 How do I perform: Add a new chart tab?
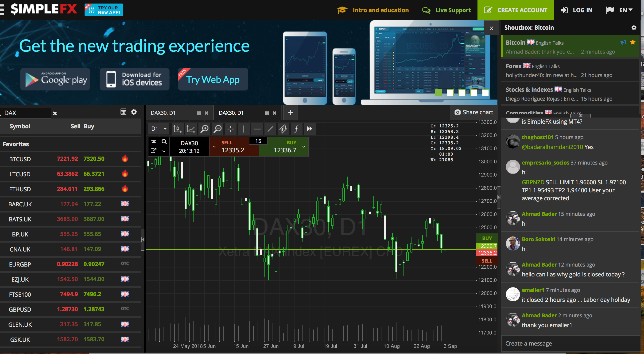pyautogui.click(x=291, y=113)
